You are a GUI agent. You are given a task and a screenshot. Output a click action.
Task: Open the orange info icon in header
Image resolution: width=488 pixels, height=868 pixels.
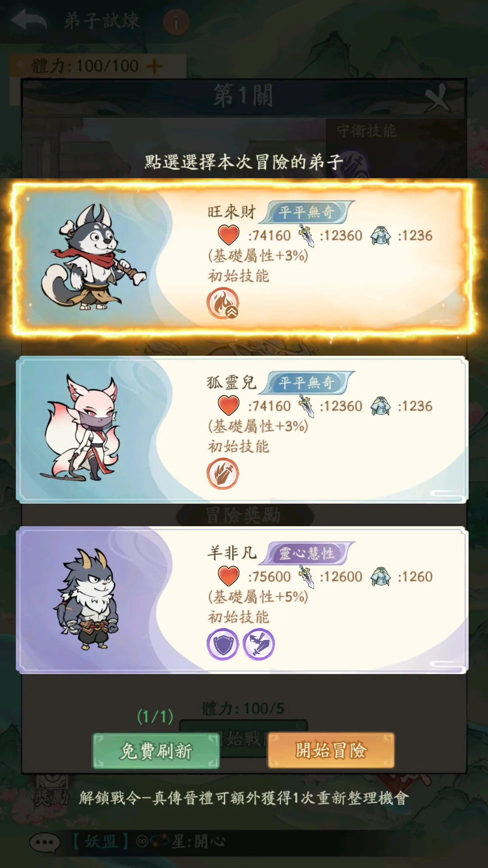pyautogui.click(x=176, y=22)
